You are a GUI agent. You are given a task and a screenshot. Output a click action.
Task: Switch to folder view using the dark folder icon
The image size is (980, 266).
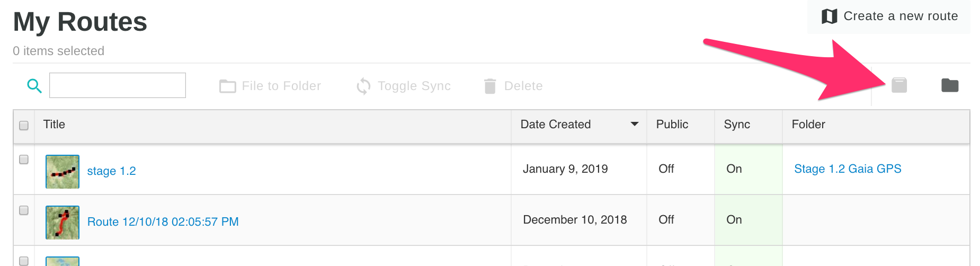tap(950, 85)
